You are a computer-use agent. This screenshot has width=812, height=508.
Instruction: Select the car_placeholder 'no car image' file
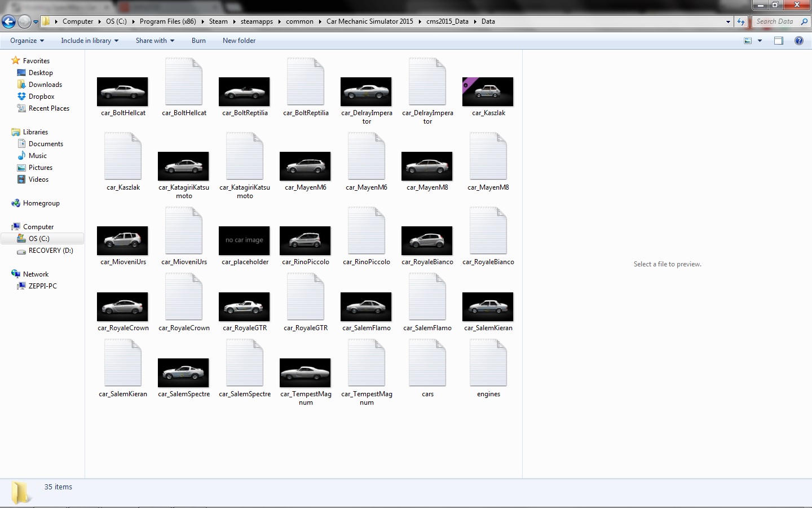[244, 240]
